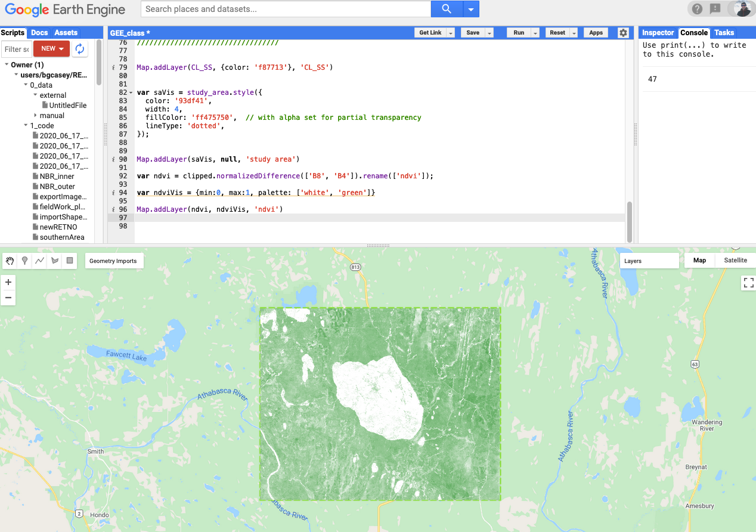The image size is (756, 532).
Task: Open the Assets tab
Action: pos(66,33)
